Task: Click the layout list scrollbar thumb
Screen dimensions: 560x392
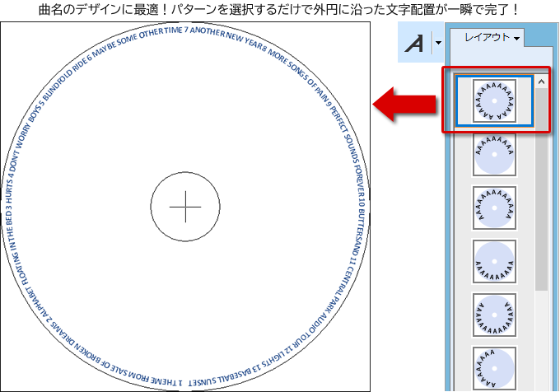Action: 541,189
